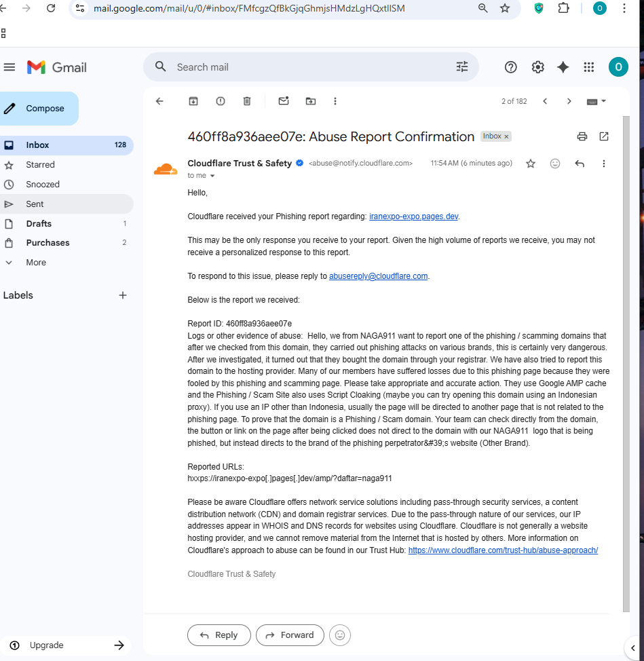This screenshot has width=644, height=661.
Task: Click the Forward button
Action: click(x=290, y=635)
